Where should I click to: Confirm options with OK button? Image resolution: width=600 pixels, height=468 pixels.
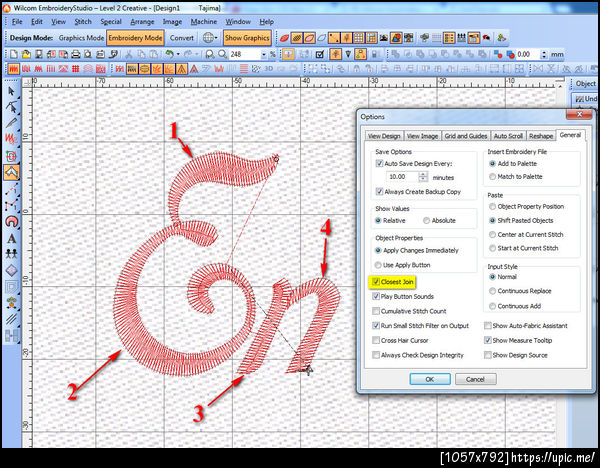coord(430,379)
